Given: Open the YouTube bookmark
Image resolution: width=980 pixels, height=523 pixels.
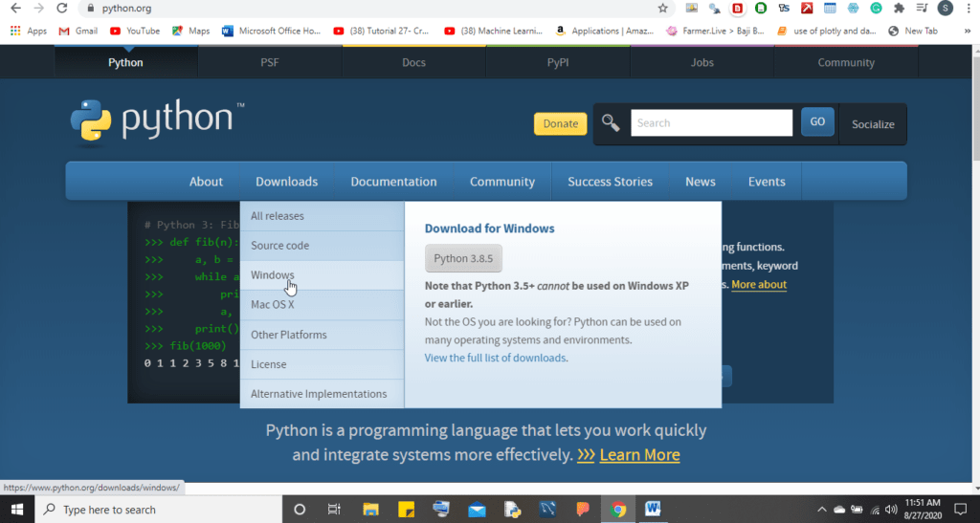Looking at the screenshot, I should (x=135, y=31).
